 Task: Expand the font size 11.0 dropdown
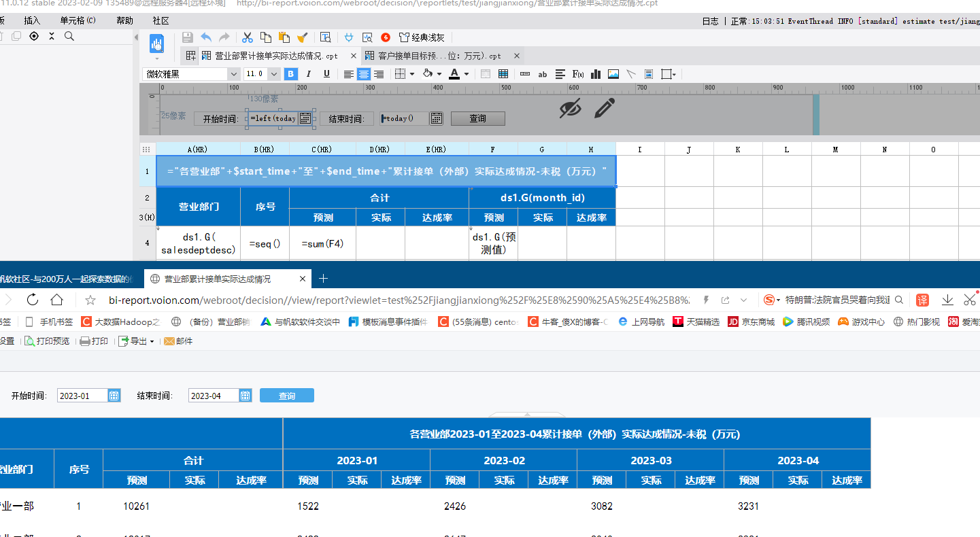pyautogui.click(x=274, y=74)
